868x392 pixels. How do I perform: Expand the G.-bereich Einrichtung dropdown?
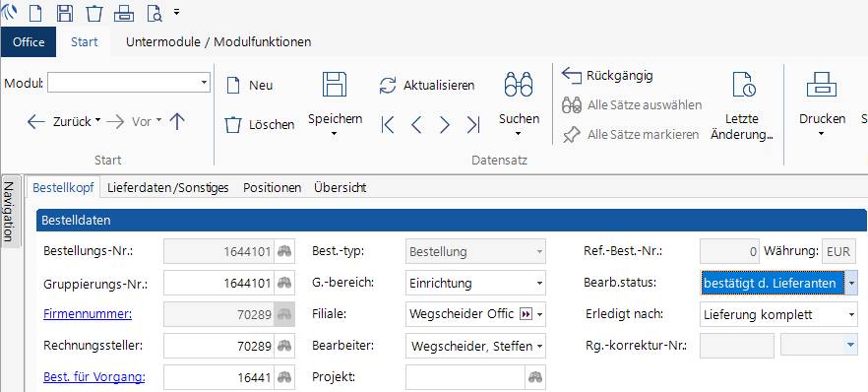pyautogui.click(x=539, y=283)
